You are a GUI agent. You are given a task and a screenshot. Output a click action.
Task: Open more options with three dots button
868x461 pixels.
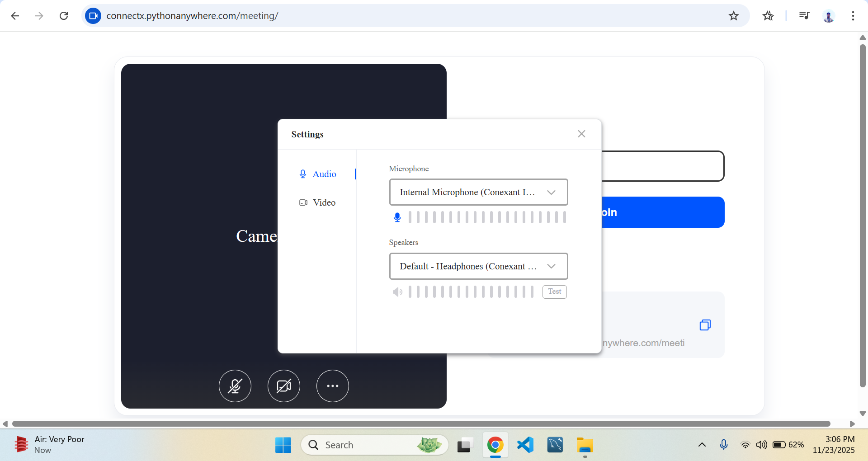[333, 386]
